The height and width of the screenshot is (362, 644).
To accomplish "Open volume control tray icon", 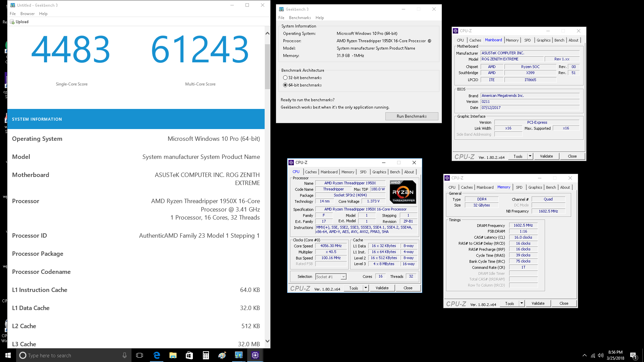I will coord(601,355).
